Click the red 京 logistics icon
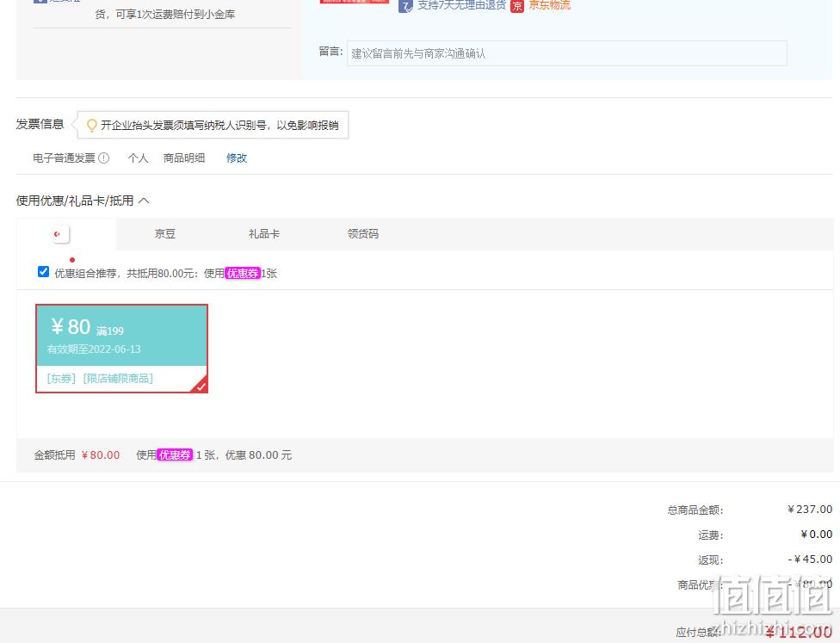The image size is (840, 643). pyautogui.click(x=517, y=6)
